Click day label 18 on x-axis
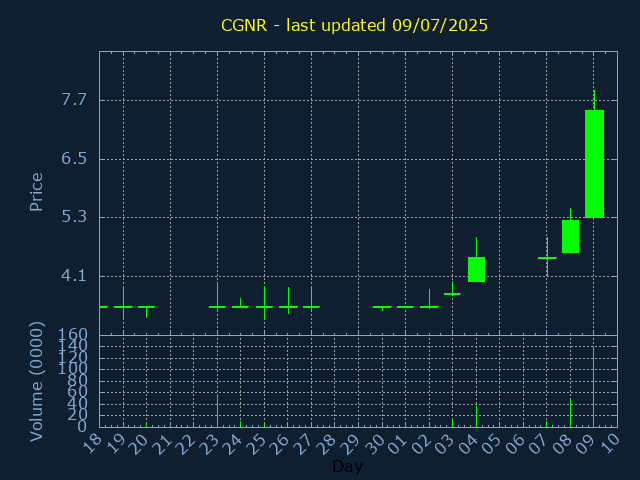The height and width of the screenshot is (480, 640). pos(93,444)
